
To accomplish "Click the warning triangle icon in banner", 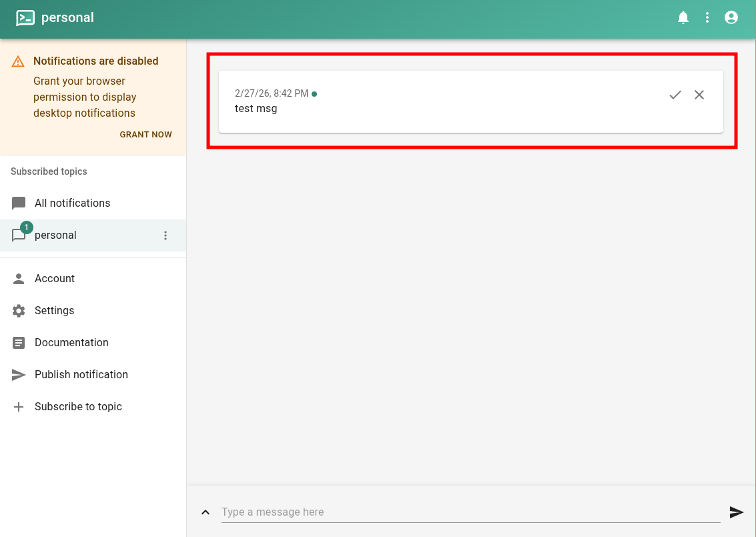I will click(18, 61).
